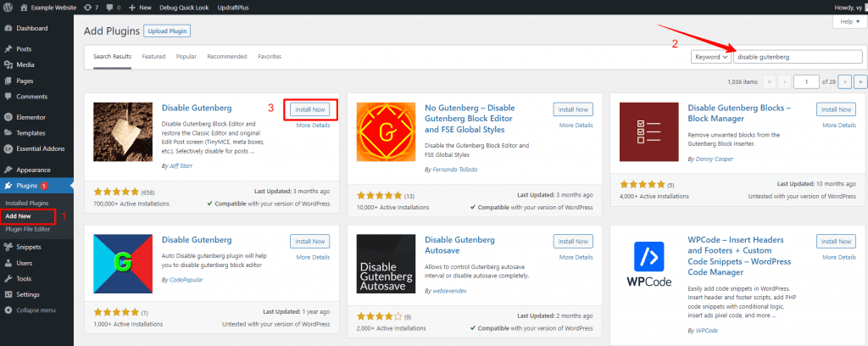Viewport: 868px width, 346px height.
Task: Click the Upload Plugin button
Action: pyautogui.click(x=166, y=31)
